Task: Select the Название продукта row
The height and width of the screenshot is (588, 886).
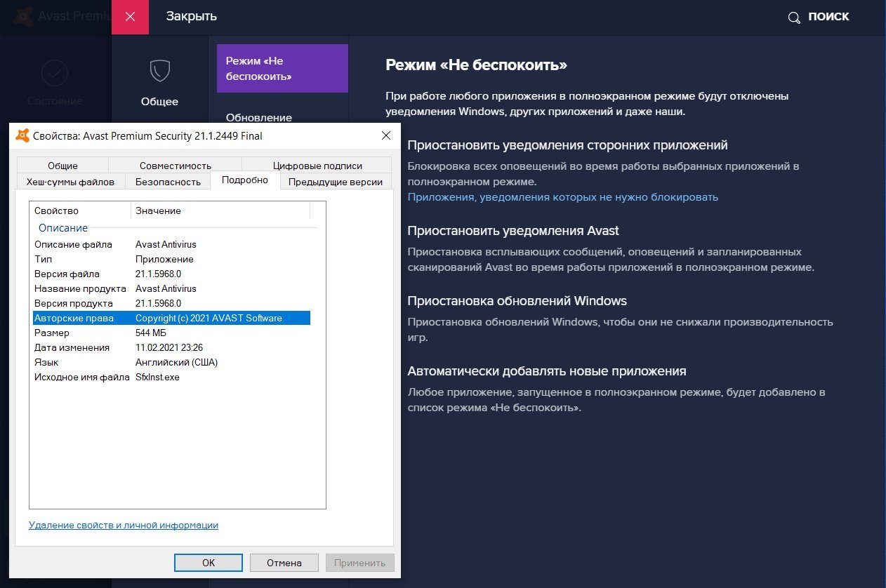Action: point(170,288)
